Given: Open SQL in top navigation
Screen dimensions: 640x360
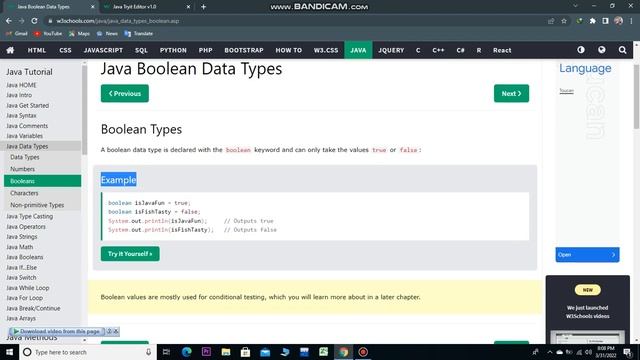Looking at the screenshot, I should pos(141,50).
